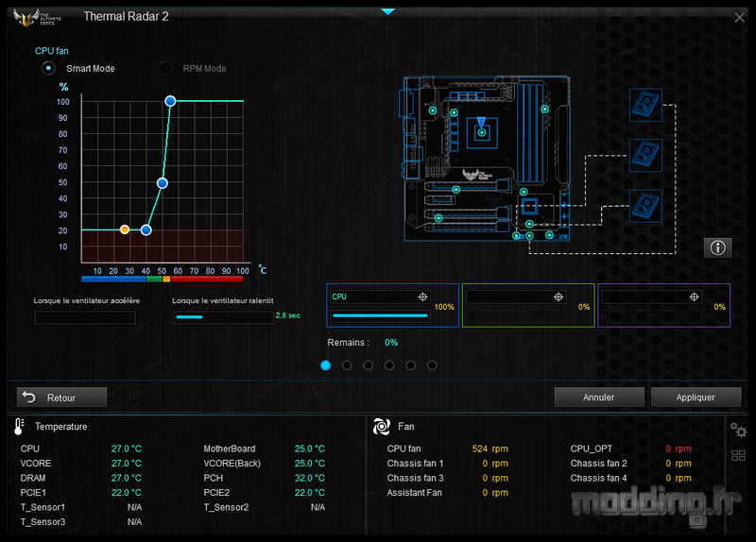Click the lower PCIe slot sensor dot
The width and height of the screenshot is (756, 542).
(438, 218)
